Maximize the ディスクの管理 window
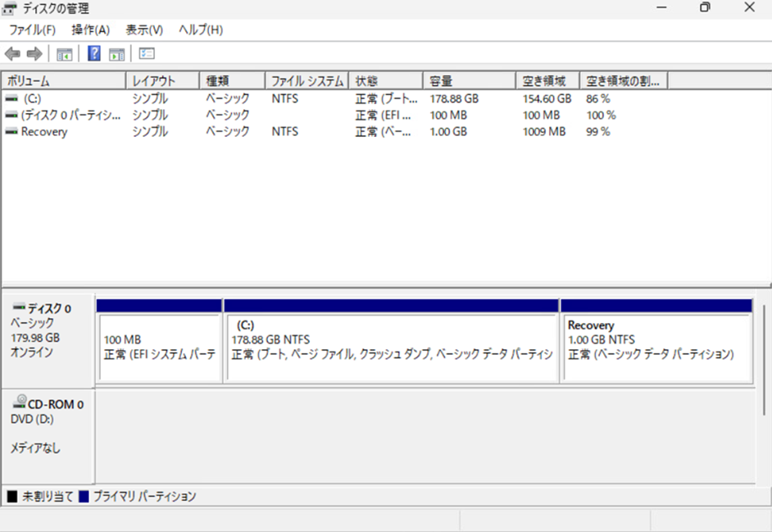This screenshot has width=772, height=532. [x=705, y=7]
